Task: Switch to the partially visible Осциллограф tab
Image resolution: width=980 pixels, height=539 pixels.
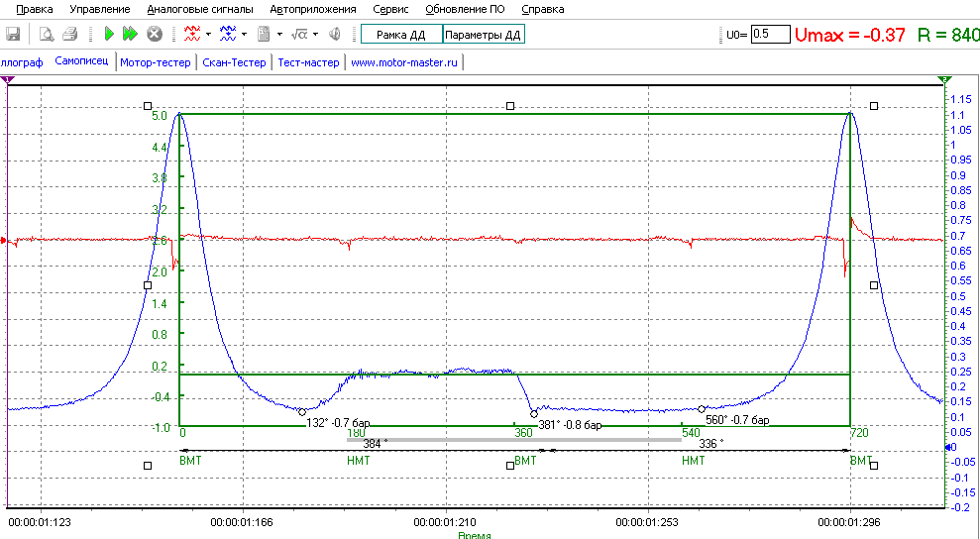Action: (22, 62)
